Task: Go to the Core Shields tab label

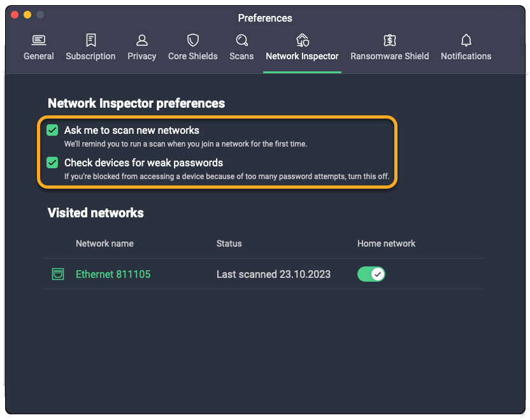Action: click(193, 56)
